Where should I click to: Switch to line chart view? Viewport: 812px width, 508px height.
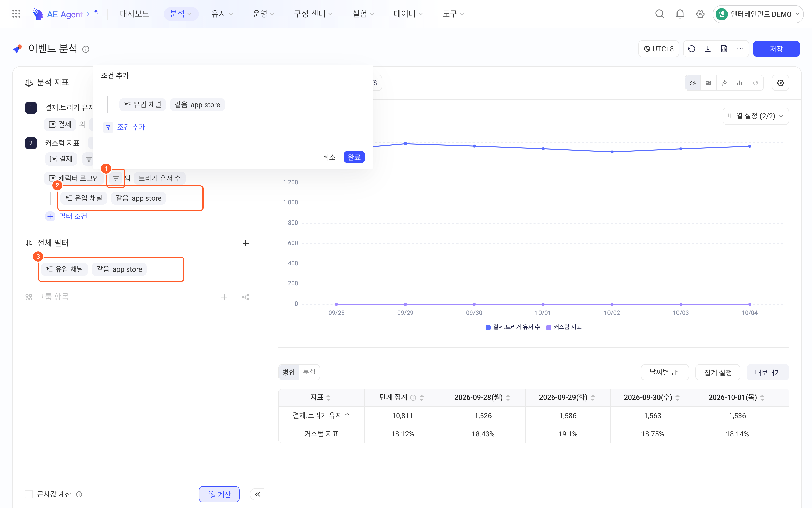coord(692,83)
